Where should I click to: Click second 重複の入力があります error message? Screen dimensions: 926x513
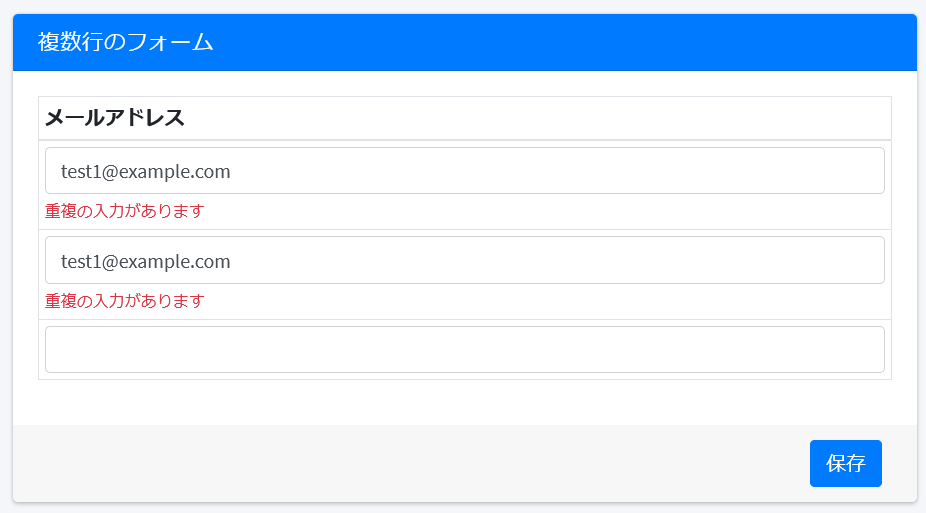point(125,300)
